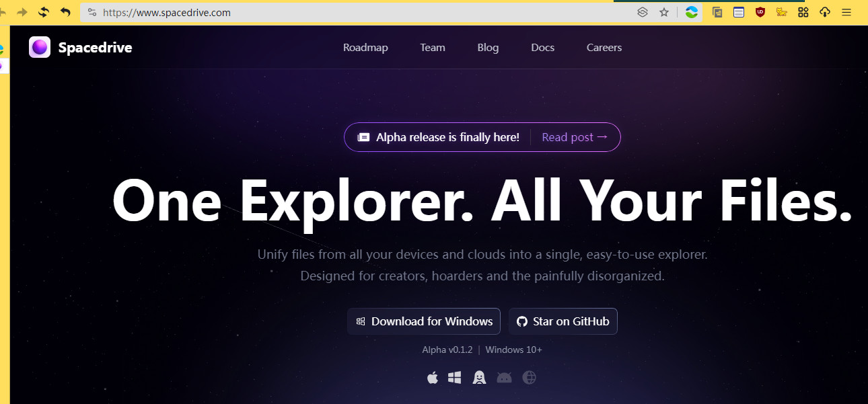868x404 pixels.
Task: Select the Apple macOS platform icon
Action: pyautogui.click(x=433, y=378)
